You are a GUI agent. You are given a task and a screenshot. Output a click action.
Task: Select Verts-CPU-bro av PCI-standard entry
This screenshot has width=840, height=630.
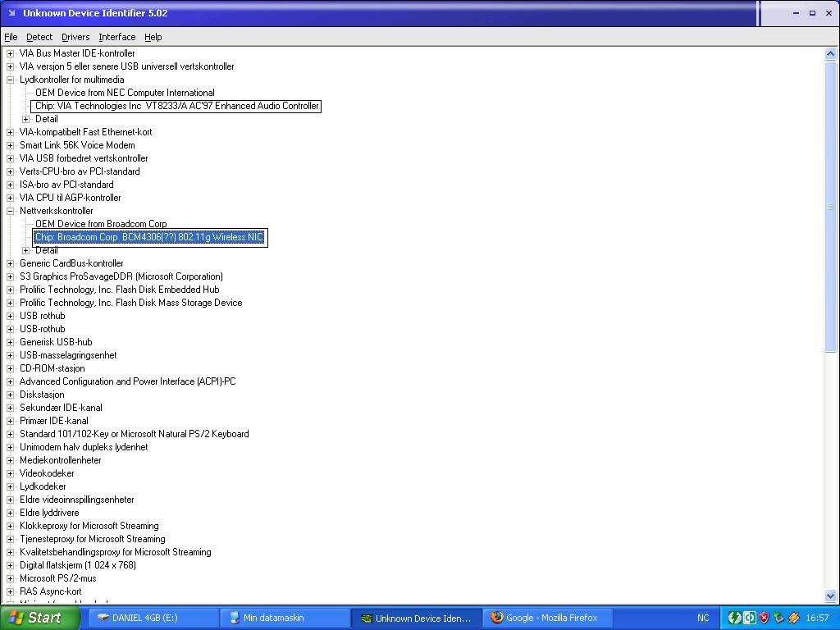[80, 171]
